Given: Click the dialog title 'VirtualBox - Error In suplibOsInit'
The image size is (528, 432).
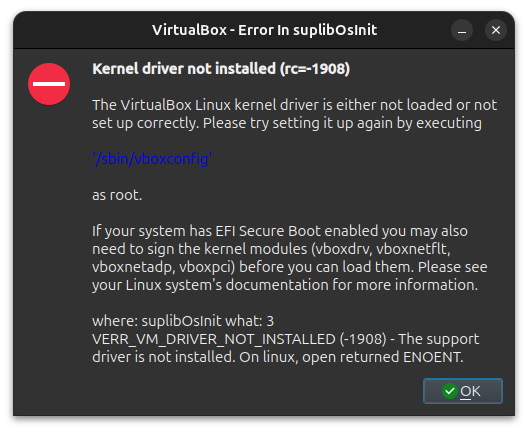Looking at the screenshot, I should pos(264,30).
